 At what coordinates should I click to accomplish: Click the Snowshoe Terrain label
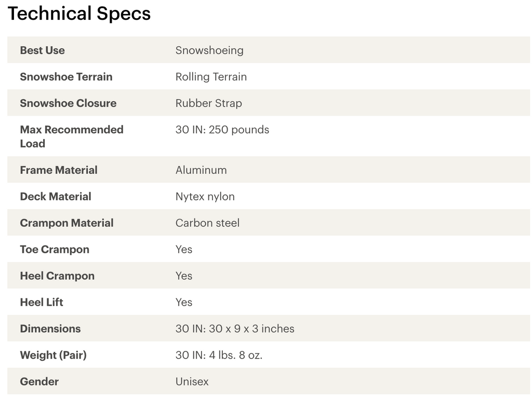pos(66,77)
